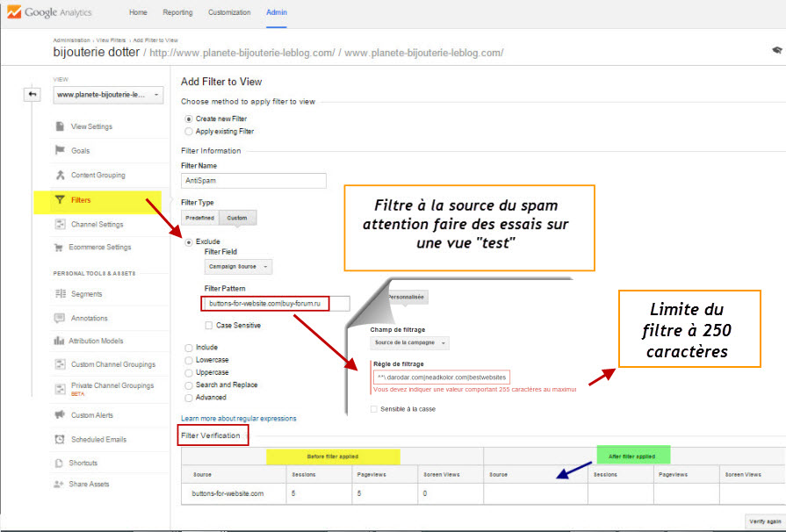Click the Before filter applied header
The image size is (786, 532).
tap(333, 457)
